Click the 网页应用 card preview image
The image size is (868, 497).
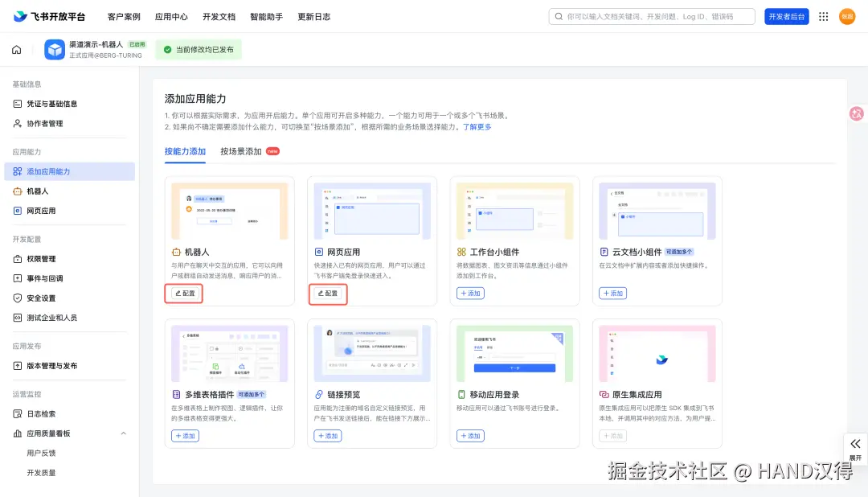[x=372, y=211]
